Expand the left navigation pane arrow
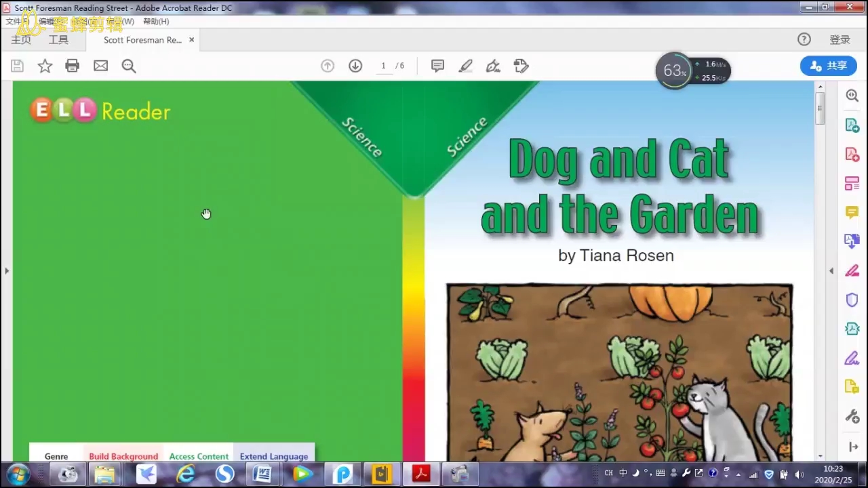 [x=7, y=271]
